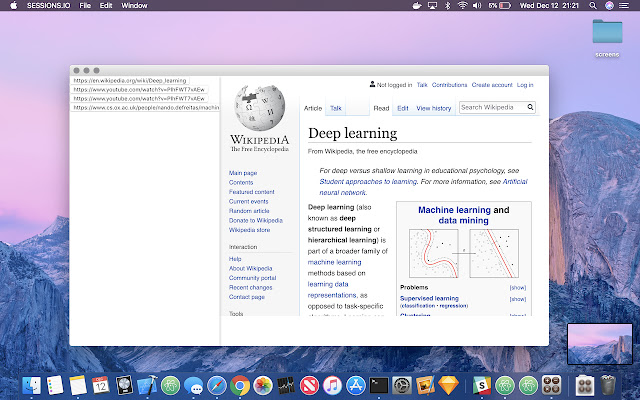Open the File menu
Viewport: 640px width, 400px height.
click(85, 5)
